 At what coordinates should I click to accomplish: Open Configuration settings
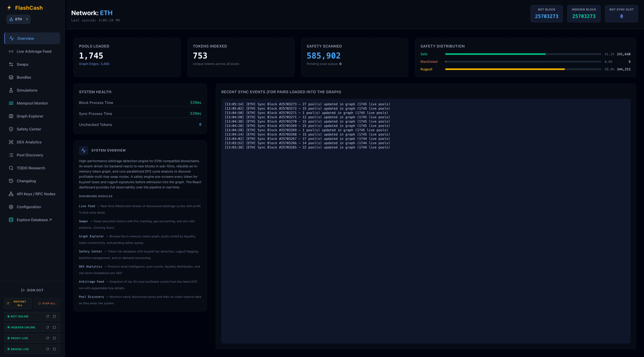[x=32, y=207]
